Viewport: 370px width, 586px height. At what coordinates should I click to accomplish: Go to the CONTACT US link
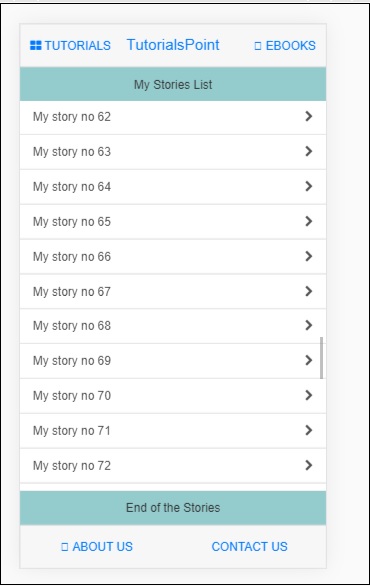click(x=249, y=546)
